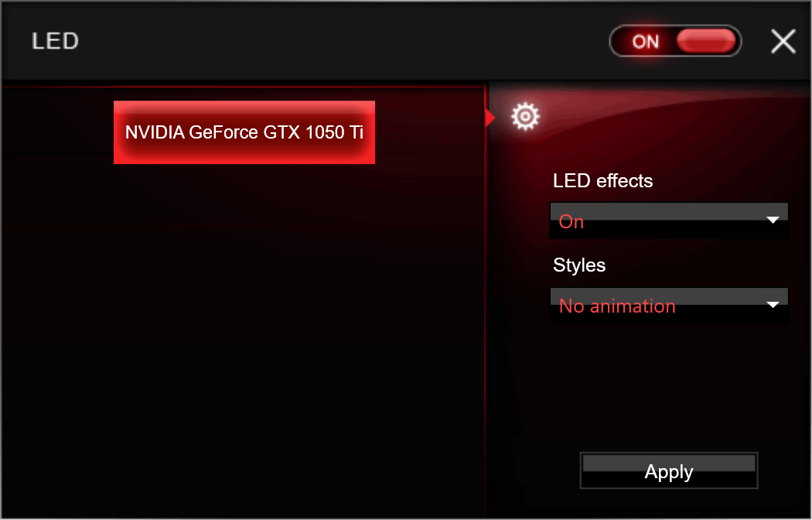Click the empty title bar area beside LED
Viewport: 812px width, 520px height.
[x=342, y=41]
